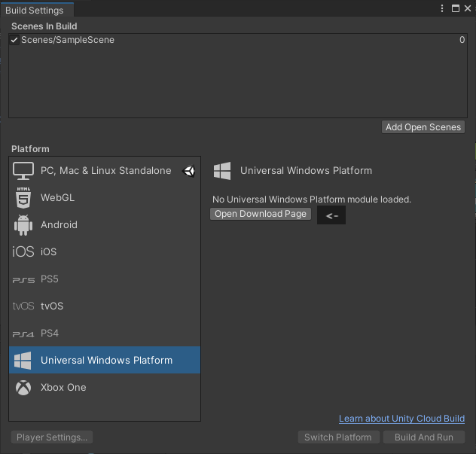
Task: Maximize the Build Settings window
Action: point(456,8)
